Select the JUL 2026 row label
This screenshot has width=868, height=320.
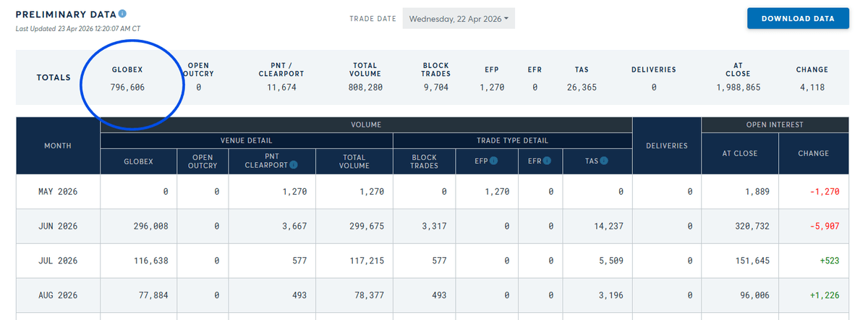pos(58,261)
